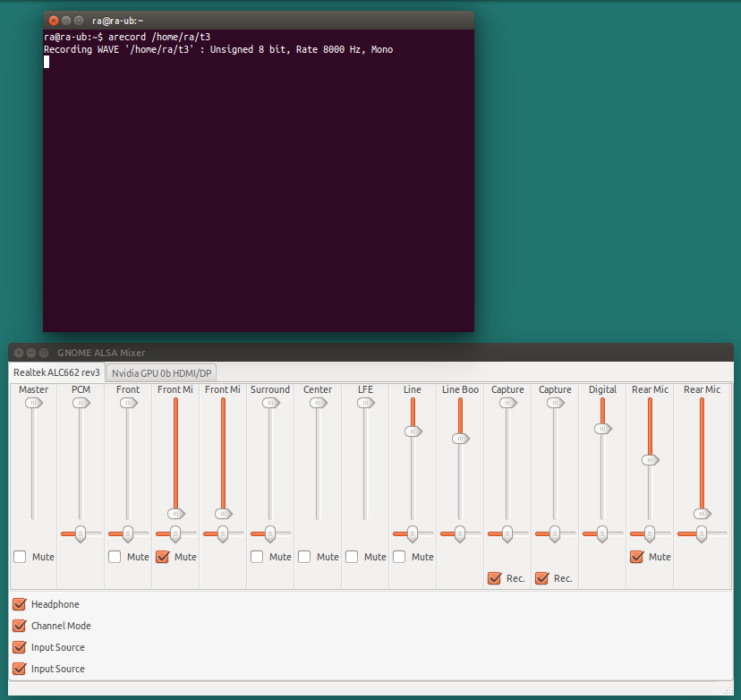Mute the Center channel

pyautogui.click(x=303, y=557)
